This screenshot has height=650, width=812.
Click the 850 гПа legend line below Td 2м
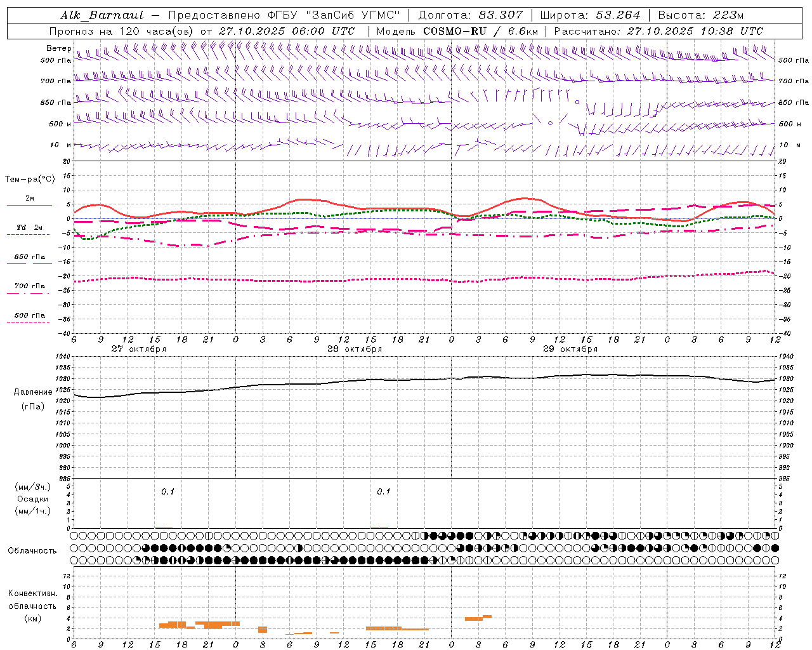(x=29, y=263)
